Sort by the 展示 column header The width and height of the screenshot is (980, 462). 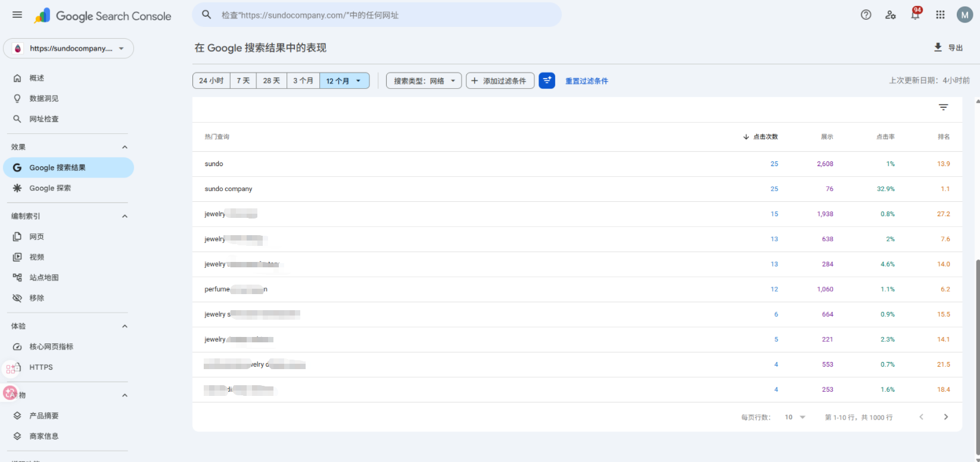point(827,137)
